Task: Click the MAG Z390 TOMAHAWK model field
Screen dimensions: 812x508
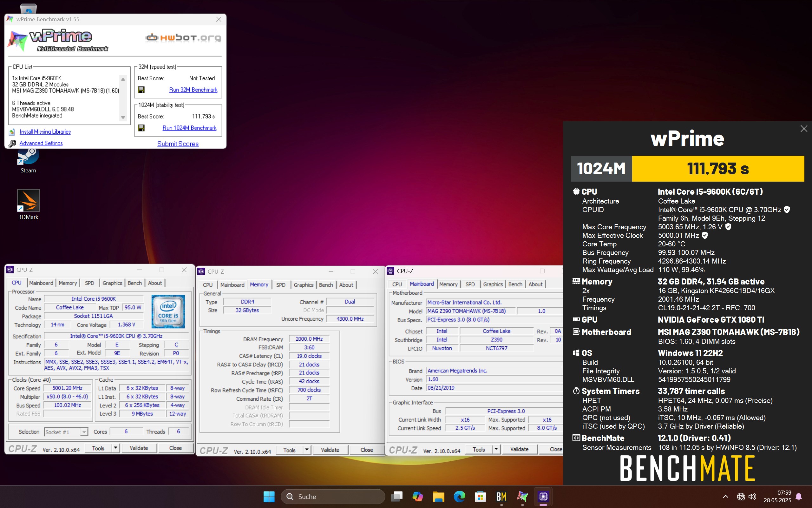Action: pyautogui.click(x=471, y=311)
